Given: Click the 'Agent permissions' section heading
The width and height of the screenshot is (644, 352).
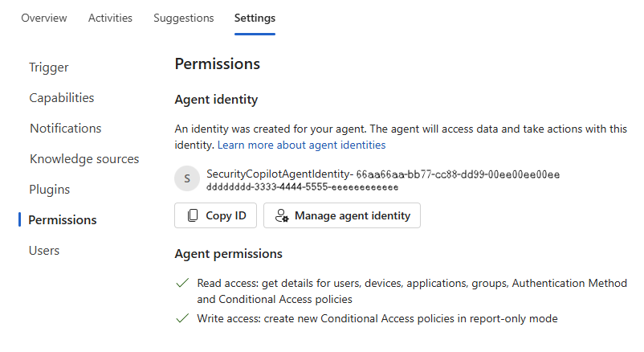Looking at the screenshot, I should [229, 254].
